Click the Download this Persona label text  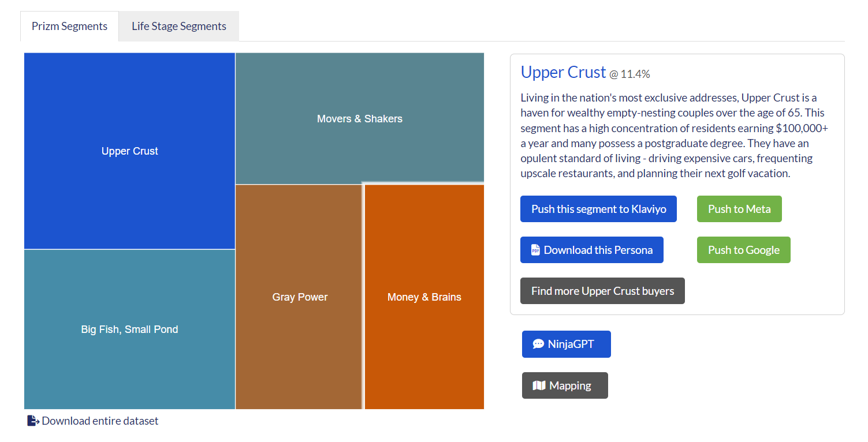click(598, 250)
